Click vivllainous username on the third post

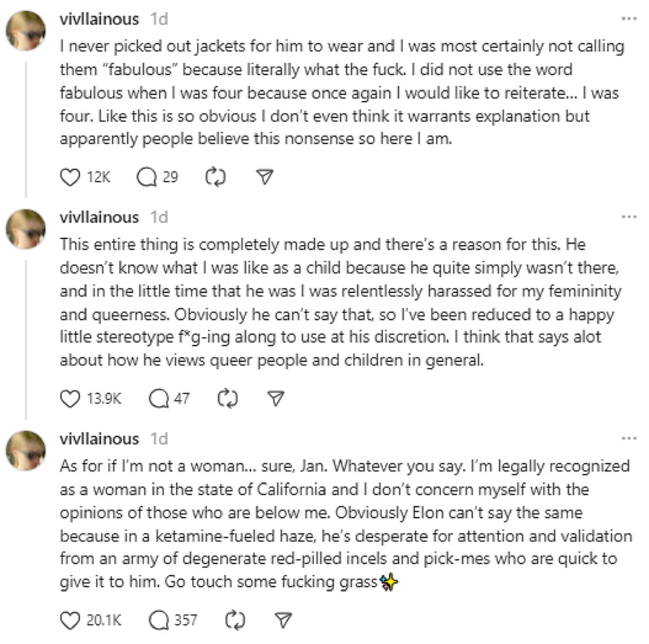click(x=99, y=439)
